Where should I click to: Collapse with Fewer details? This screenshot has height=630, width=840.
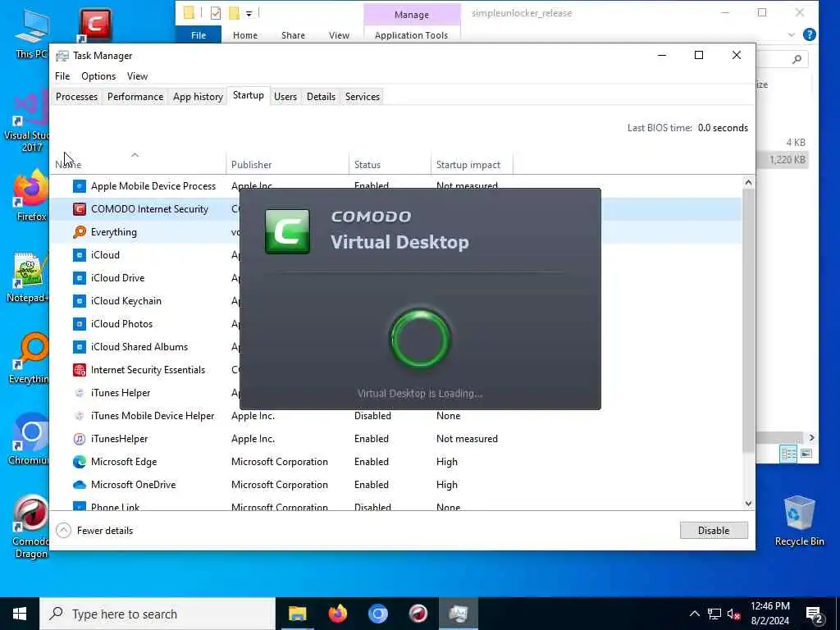(95, 531)
